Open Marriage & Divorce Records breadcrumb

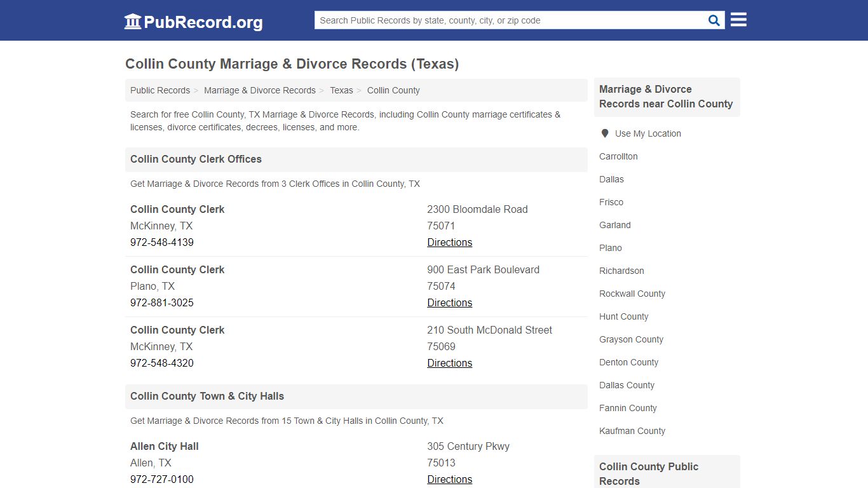click(x=260, y=90)
